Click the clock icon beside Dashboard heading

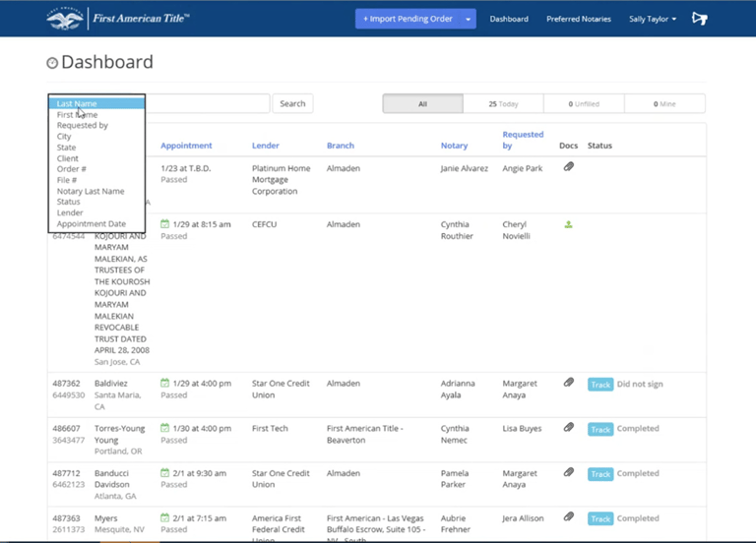[x=52, y=63]
